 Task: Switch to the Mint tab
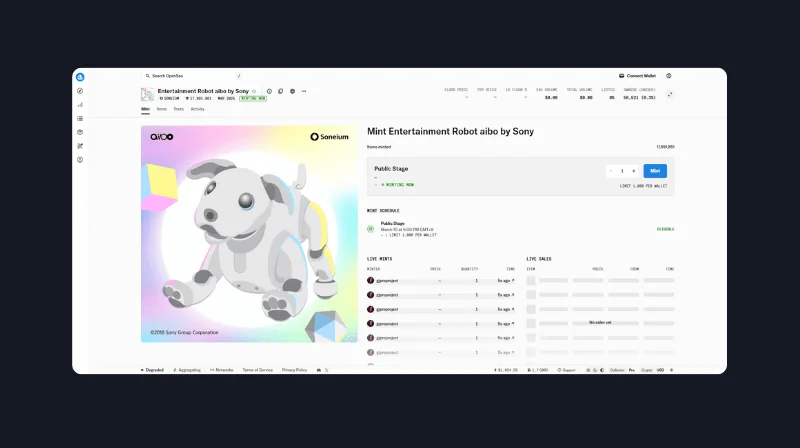click(145, 109)
